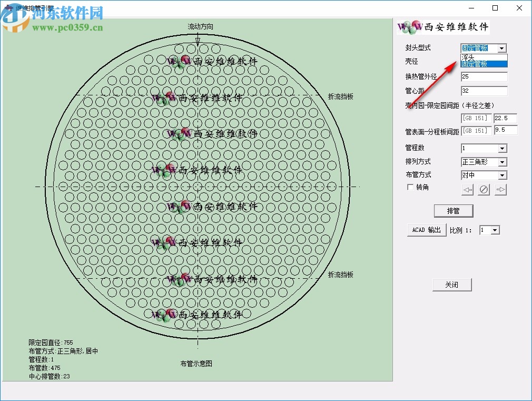
Task: Click the right rotation arrow icon
Action: (x=500, y=189)
